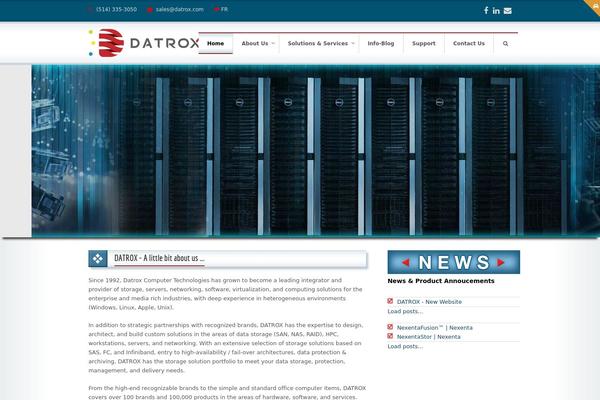Viewport: 600px width, 400px height.
Task: Click the red mail icon beside sales email
Action: coord(150,10)
